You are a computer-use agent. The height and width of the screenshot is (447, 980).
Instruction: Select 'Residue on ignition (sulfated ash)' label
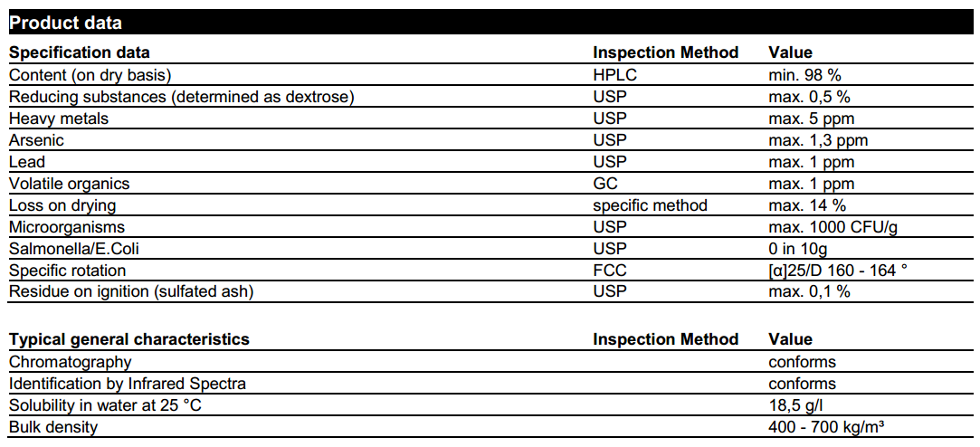(x=131, y=291)
